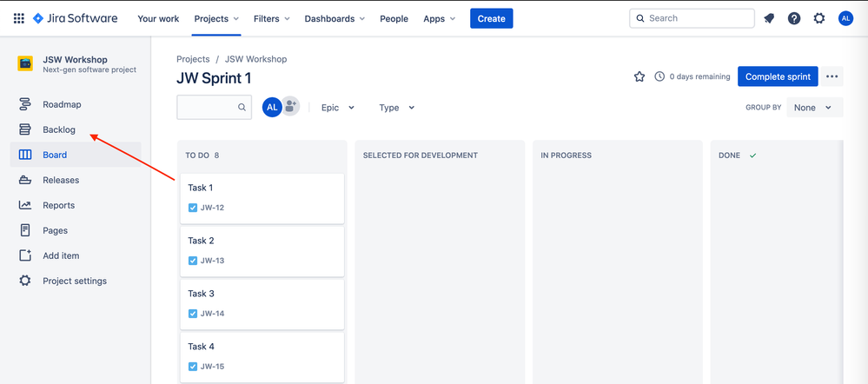Open the three-dots more actions menu
Screen dimensions: 868x384
pos(832,76)
